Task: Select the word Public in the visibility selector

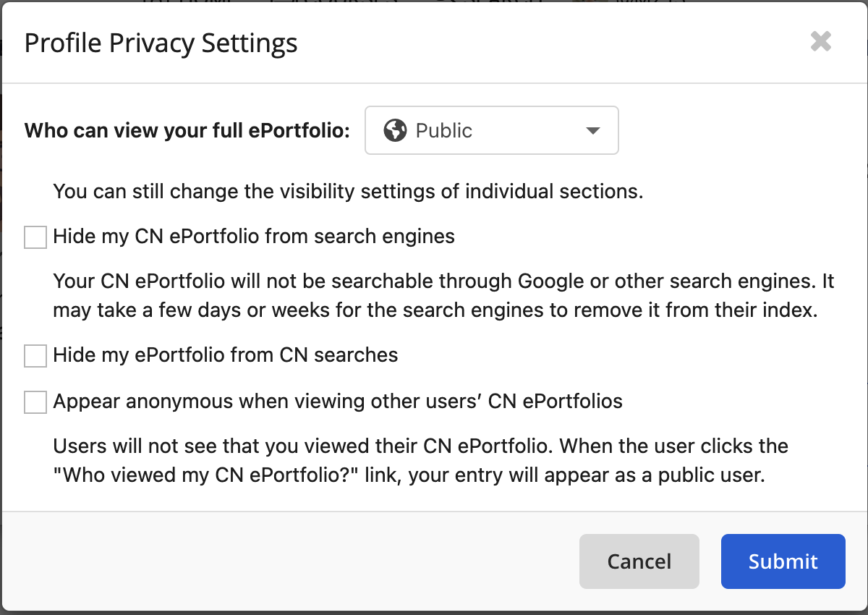Action: [444, 131]
